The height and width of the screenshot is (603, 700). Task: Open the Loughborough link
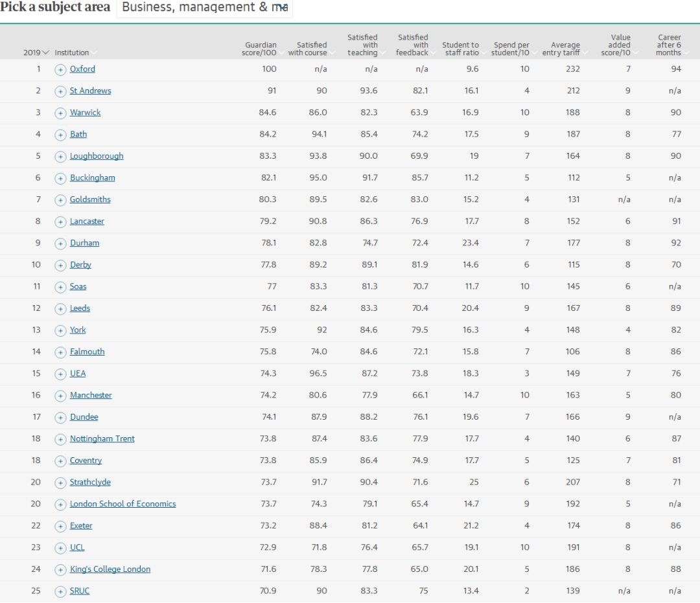[97, 156]
